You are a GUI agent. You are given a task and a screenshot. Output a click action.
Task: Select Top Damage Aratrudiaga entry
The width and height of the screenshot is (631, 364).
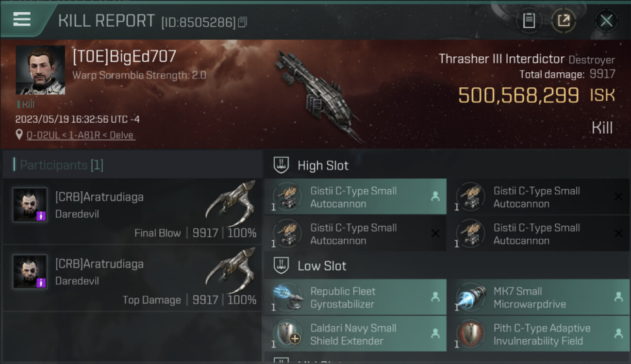click(x=132, y=278)
